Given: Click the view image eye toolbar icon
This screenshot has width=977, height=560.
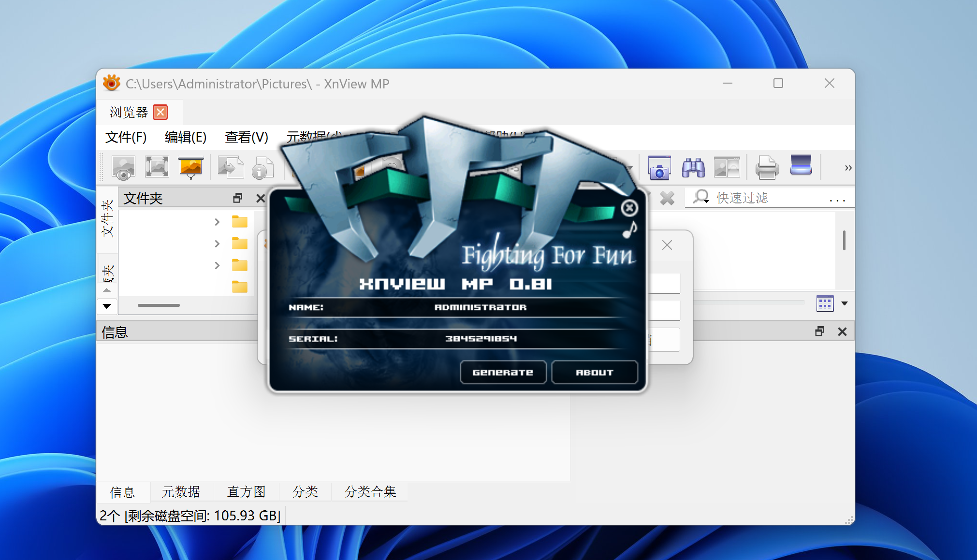Looking at the screenshot, I should coord(123,168).
